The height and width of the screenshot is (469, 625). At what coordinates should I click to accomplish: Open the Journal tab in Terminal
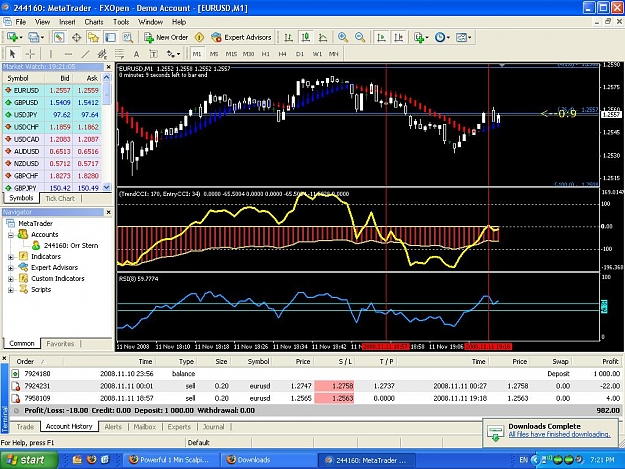[214, 427]
